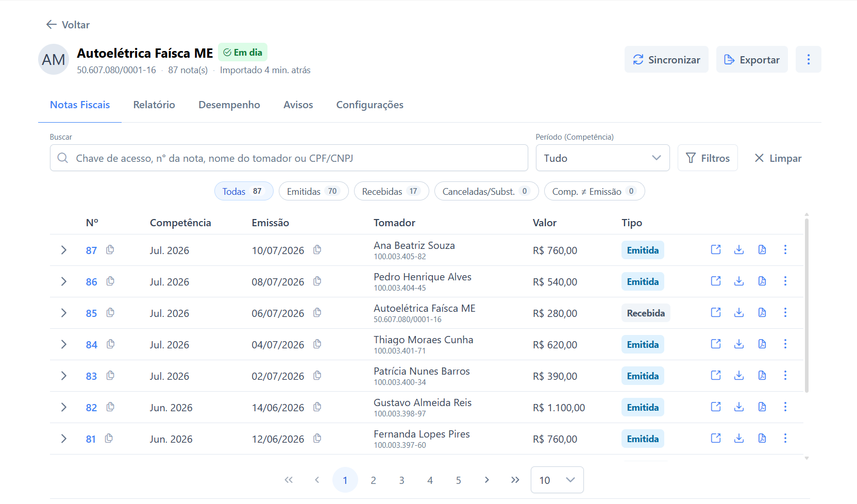Open PDF of nota 87
The height and width of the screenshot is (504, 857).
(762, 250)
